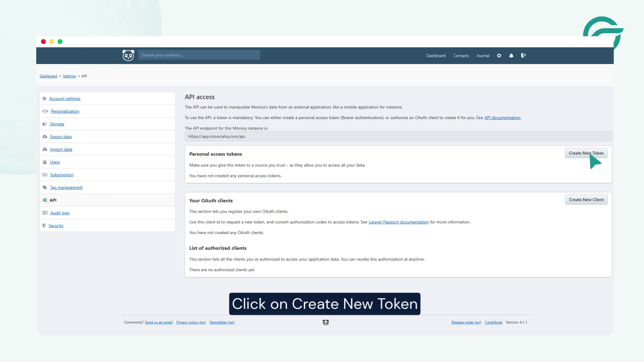The width and height of the screenshot is (644, 362).
Task: Open Subscription settings link
Action: pos(62,175)
